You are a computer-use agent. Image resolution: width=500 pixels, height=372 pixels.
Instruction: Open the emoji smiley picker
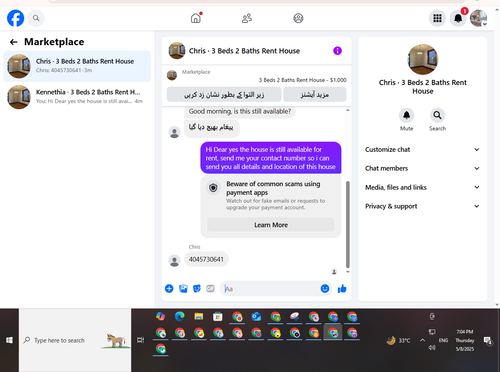[x=325, y=289]
